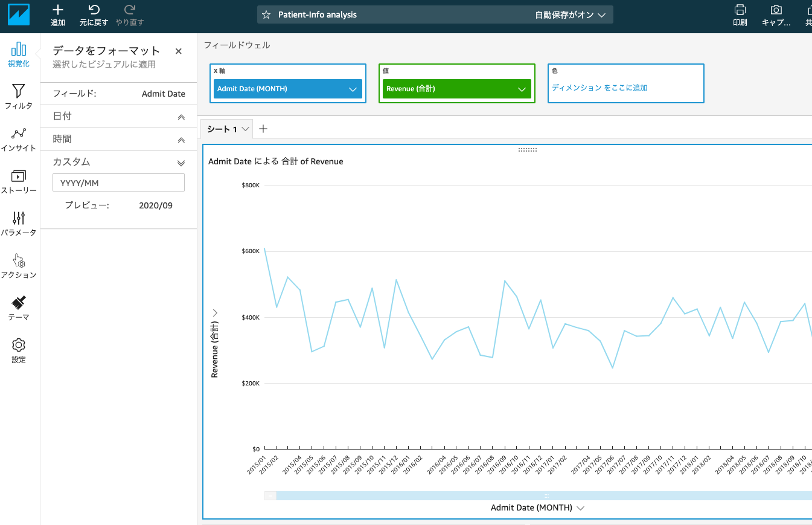Open Admit Date (MONTH) X-axis field dropdown
812x525 pixels.
[x=353, y=89]
